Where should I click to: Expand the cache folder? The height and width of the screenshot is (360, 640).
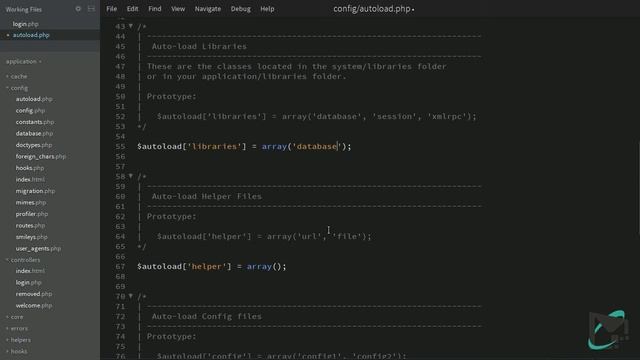pyautogui.click(x=17, y=76)
